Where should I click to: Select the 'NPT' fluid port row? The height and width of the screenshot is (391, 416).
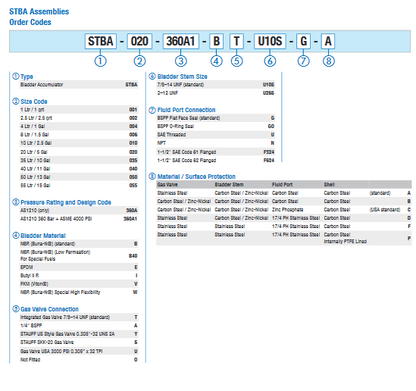click(216, 143)
